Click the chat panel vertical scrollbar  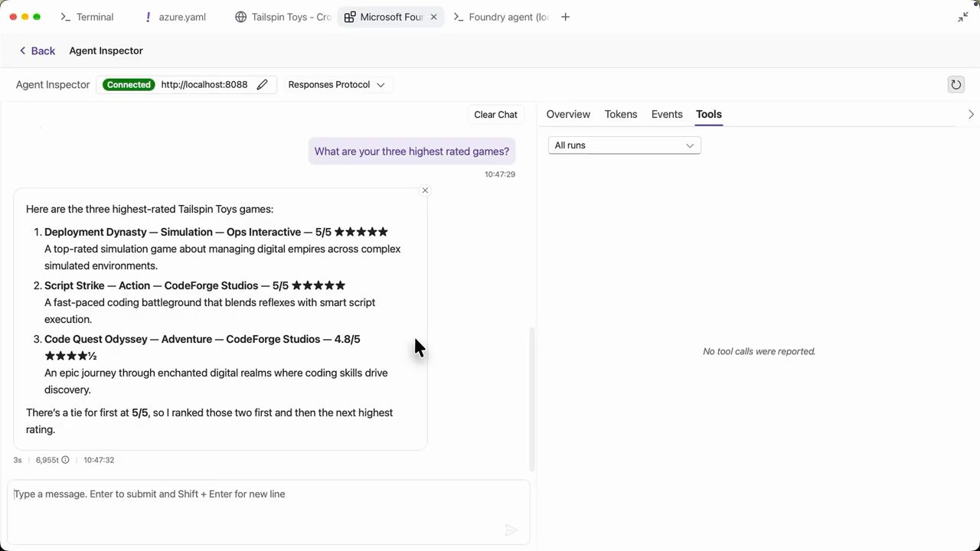[532, 399]
